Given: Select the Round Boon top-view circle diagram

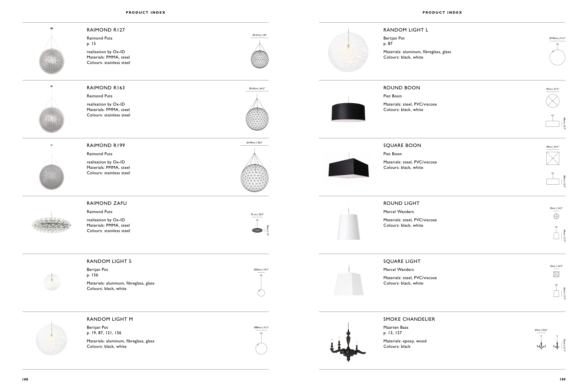Looking at the screenshot, I should [x=552, y=101].
